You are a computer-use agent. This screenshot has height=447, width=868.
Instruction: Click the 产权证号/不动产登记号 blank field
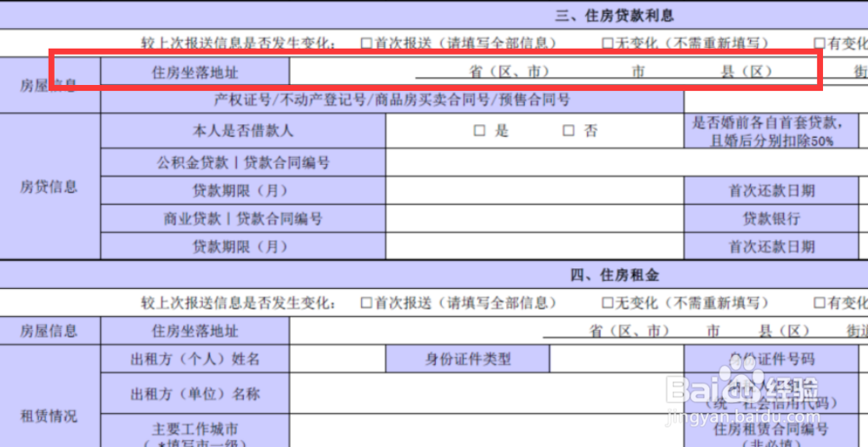click(x=776, y=100)
